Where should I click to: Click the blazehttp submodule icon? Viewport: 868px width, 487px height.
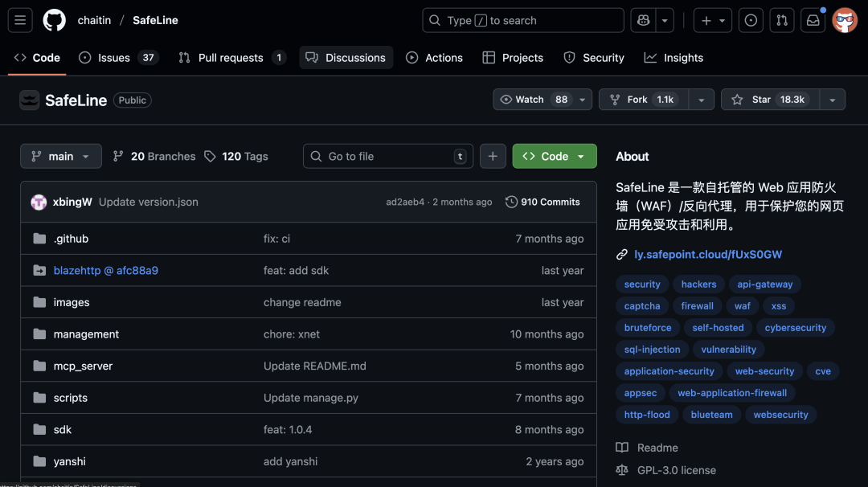[x=39, y=270]
